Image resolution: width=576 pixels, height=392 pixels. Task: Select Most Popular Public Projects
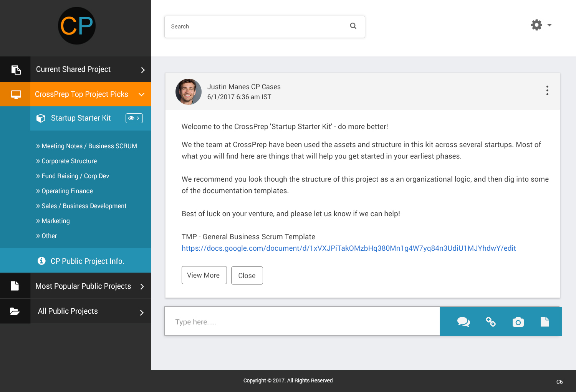(x=76, y=286)
